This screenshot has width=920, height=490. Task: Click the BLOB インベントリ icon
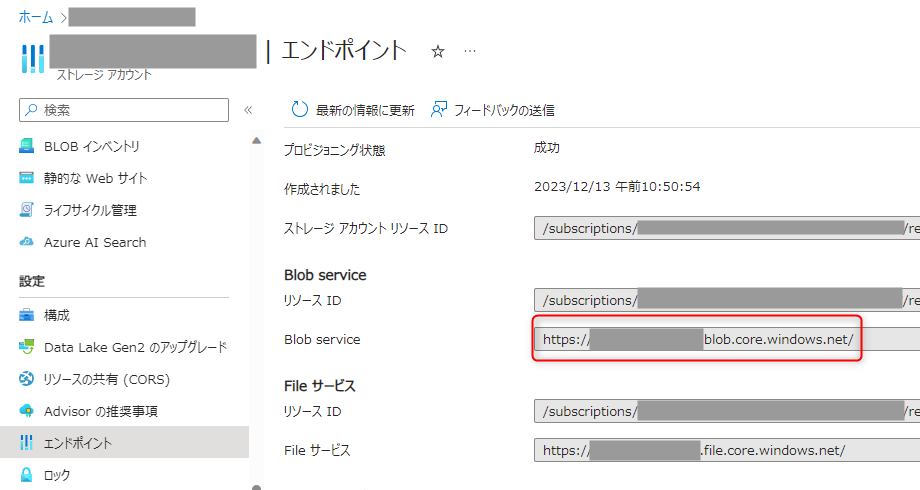click(26, 146)
